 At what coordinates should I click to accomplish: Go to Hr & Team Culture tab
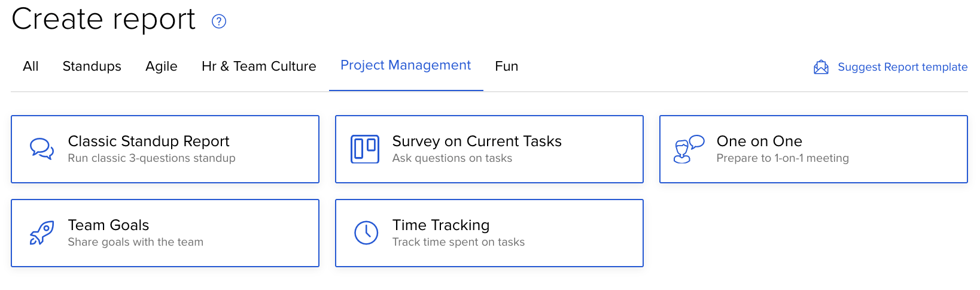[258, 66]
